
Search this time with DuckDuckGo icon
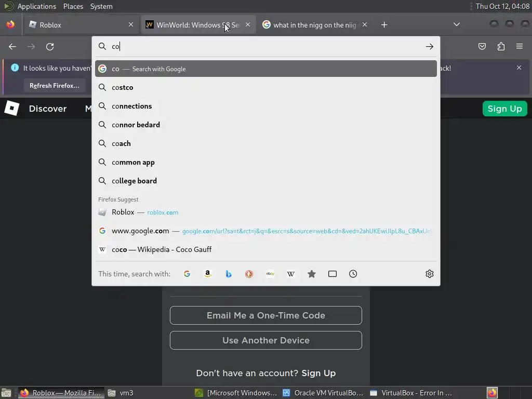[249, 274]
